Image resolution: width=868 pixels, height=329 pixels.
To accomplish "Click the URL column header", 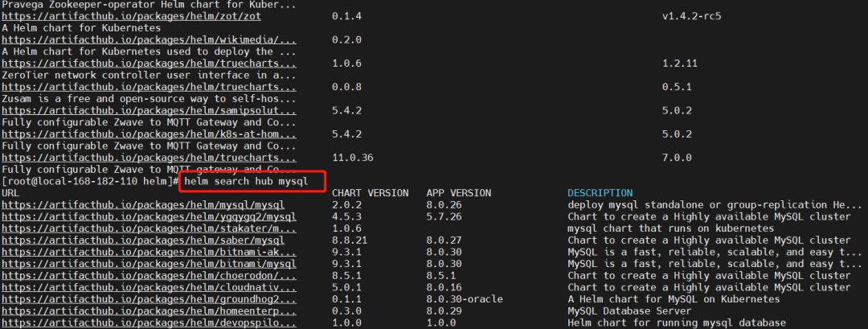I will tap(10, 193).
